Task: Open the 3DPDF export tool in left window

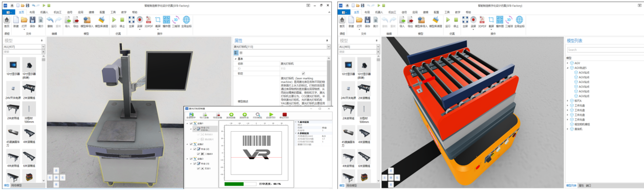Action: click(x=149, y=20)
